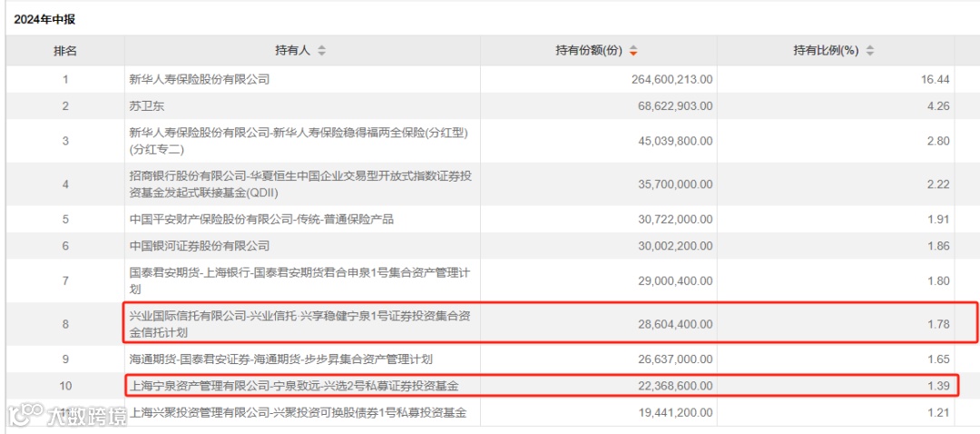Select ratio value 1.80

coord(939,281)
